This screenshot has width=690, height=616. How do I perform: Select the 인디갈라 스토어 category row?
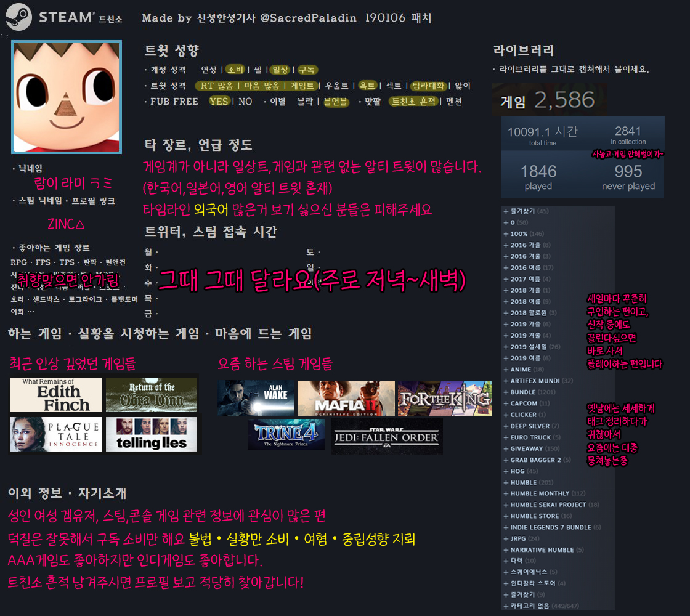click(x=534, y=583)
